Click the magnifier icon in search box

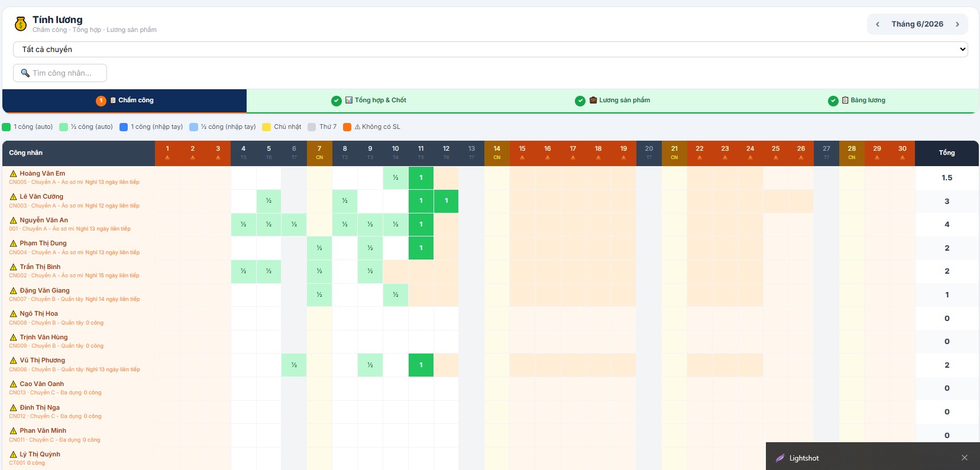point(25,73)
